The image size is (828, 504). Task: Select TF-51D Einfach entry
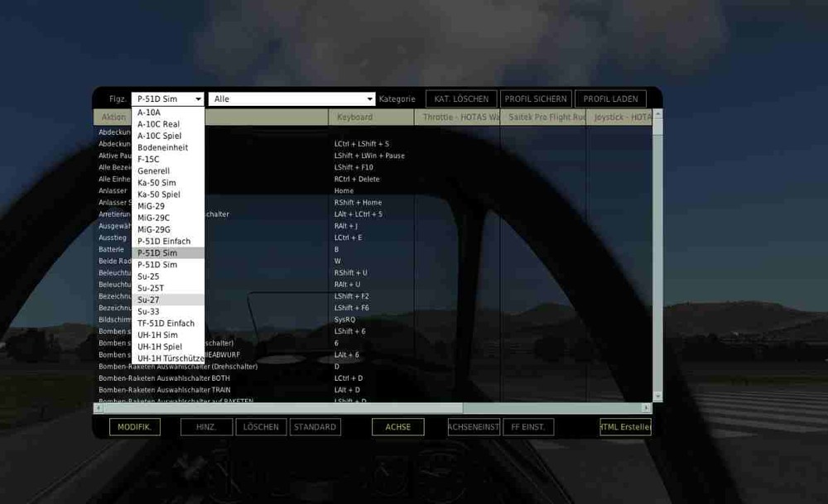click(x=168, y=323)
